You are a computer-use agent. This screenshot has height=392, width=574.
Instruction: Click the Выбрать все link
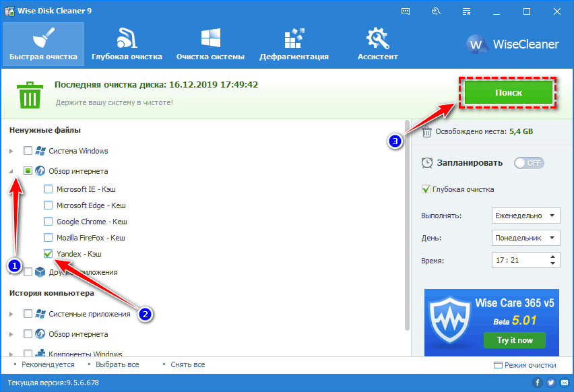tap(118, 364)
